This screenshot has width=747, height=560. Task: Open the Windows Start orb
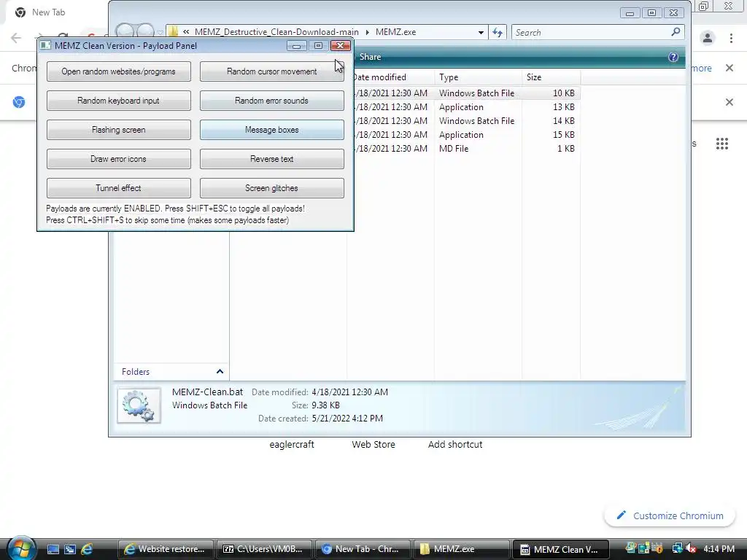pos(21,548)
